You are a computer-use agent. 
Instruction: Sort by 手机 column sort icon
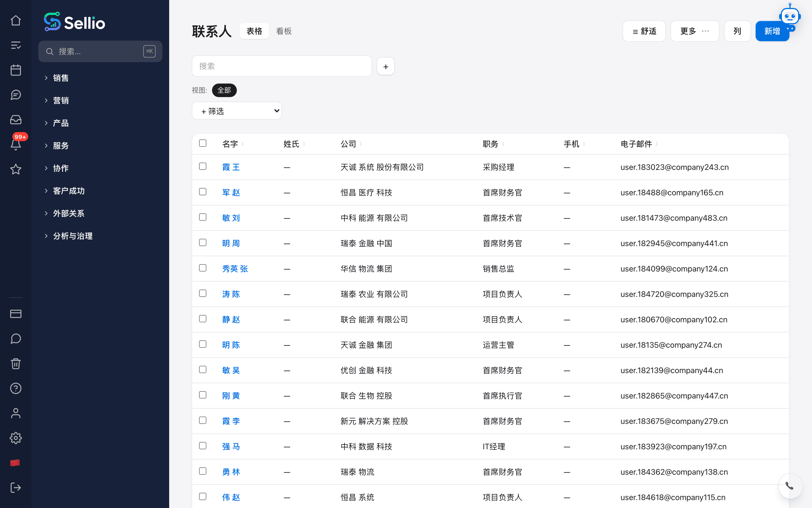click(584, 144)
